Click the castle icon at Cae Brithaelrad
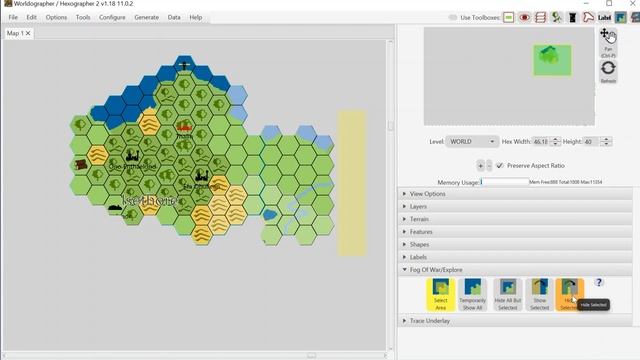This screenshot has height=360, width=640. (132, 156)
